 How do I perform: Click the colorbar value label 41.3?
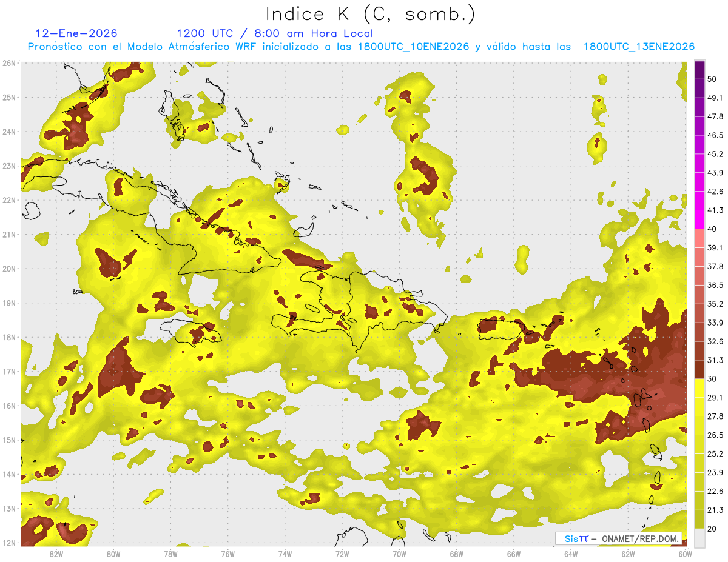coord(715,210)
